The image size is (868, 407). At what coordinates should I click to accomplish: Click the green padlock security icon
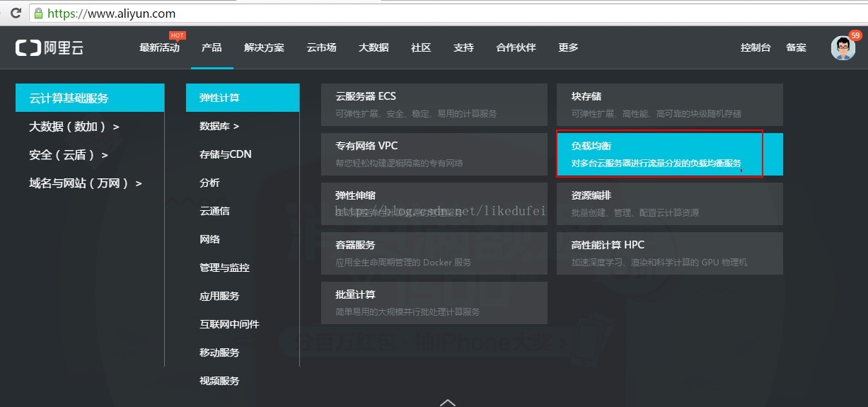pyautogui.click(x=37, y=13)
